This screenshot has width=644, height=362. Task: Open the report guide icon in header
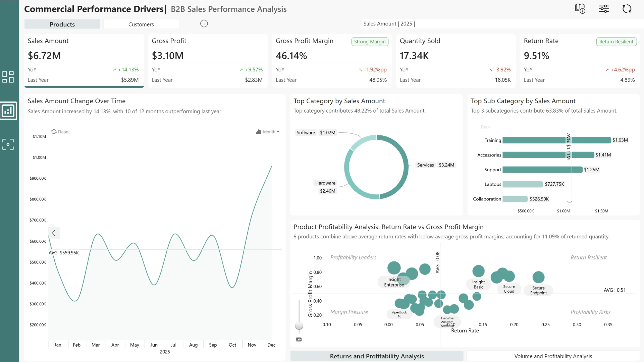(580, 9)
